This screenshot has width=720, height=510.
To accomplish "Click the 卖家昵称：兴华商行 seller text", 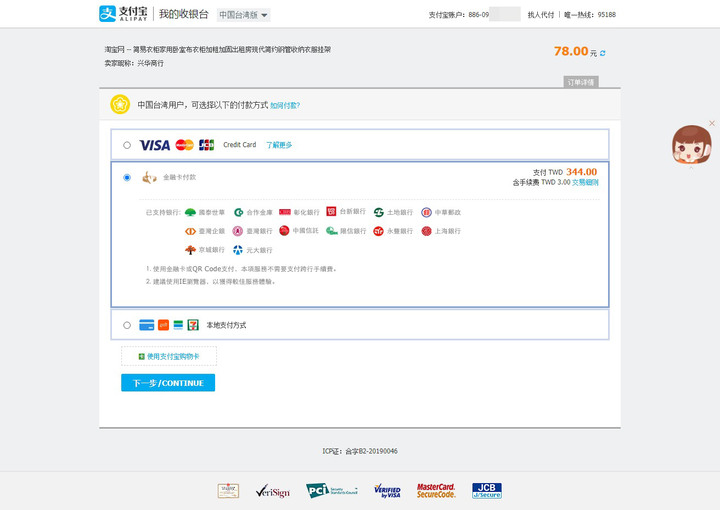I will (x=134, y=63).
